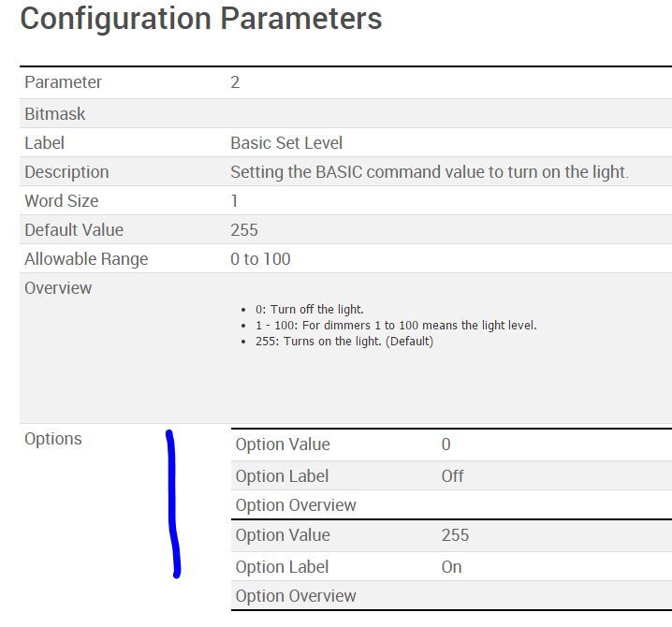Select the 0 to 100 range value
Screen dimensions: 672x627
tap(260, 259)
